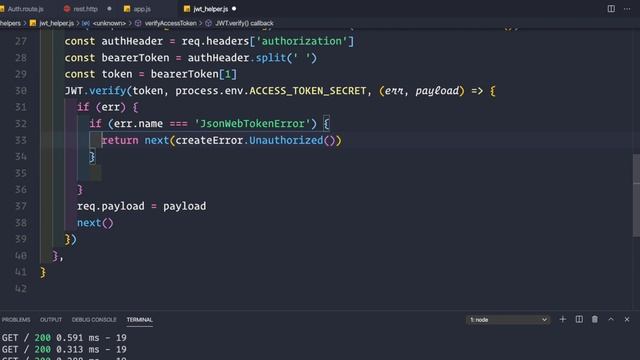This screenshot has width=640, height=360.
Task: Click 'ACCESS_TOKEN_SECRET' on line 30
Action: click(x=307, y=91)
